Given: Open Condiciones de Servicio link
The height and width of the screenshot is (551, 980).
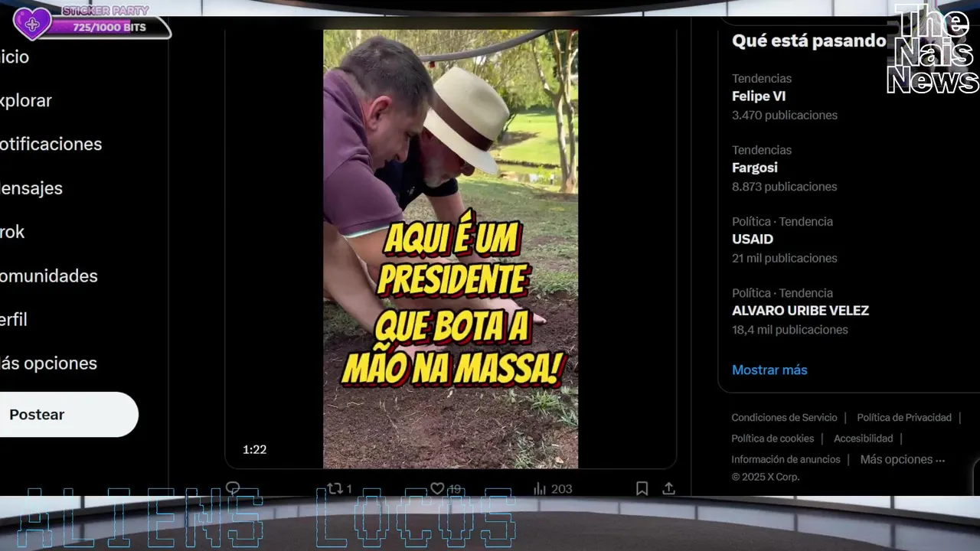Looking at the screenshot, I should click(784, 417).
